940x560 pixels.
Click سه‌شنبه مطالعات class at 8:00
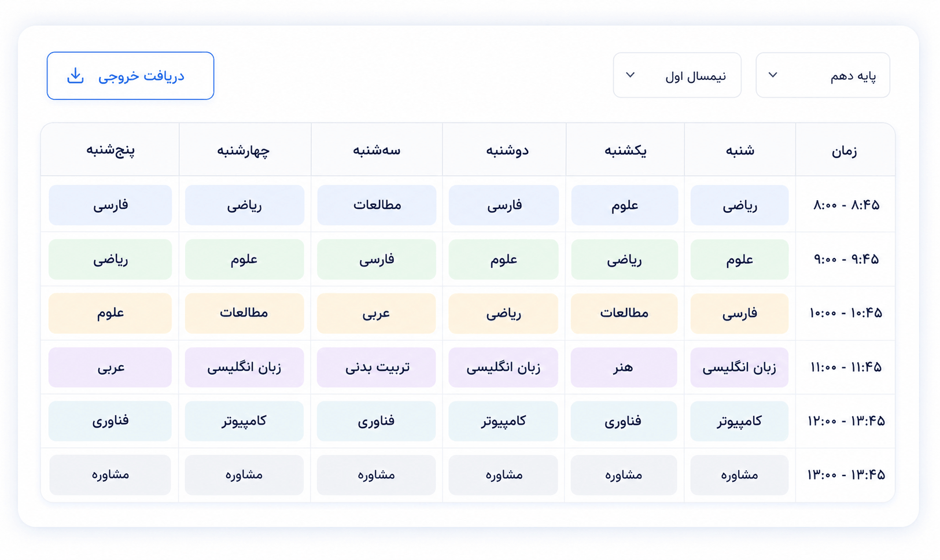point(377,205)
